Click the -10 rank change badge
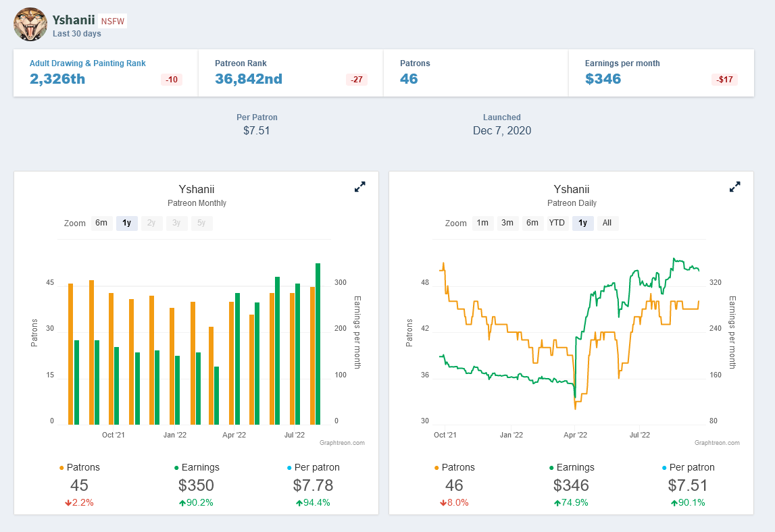 click(172, 80)
